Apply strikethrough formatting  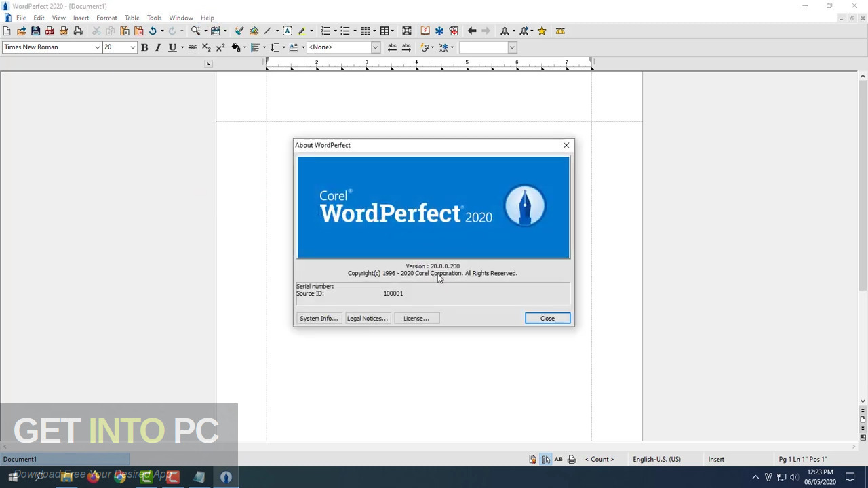pos(192,47)
